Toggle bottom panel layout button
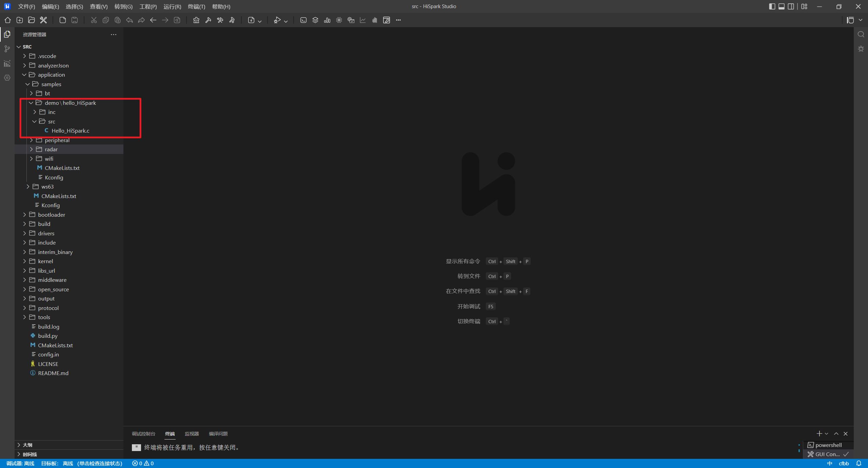Image resolution: width=868 pixels, height=468 pixels. click(x=782, y=6)
